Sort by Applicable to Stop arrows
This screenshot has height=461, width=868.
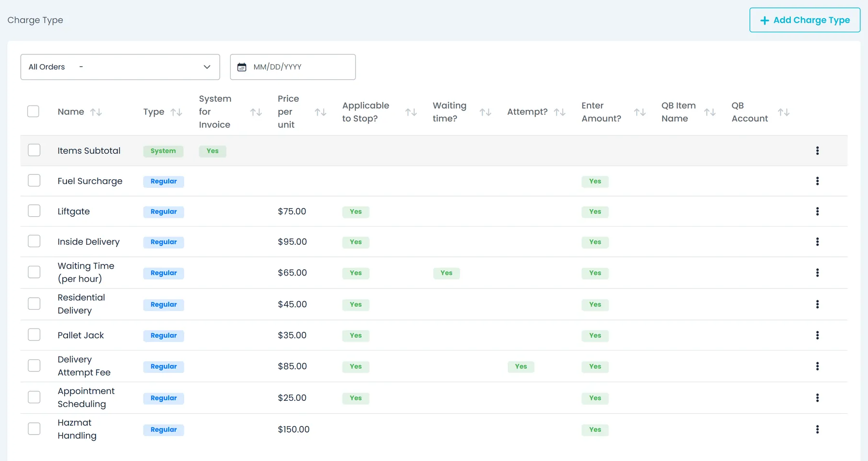[411, 112]
